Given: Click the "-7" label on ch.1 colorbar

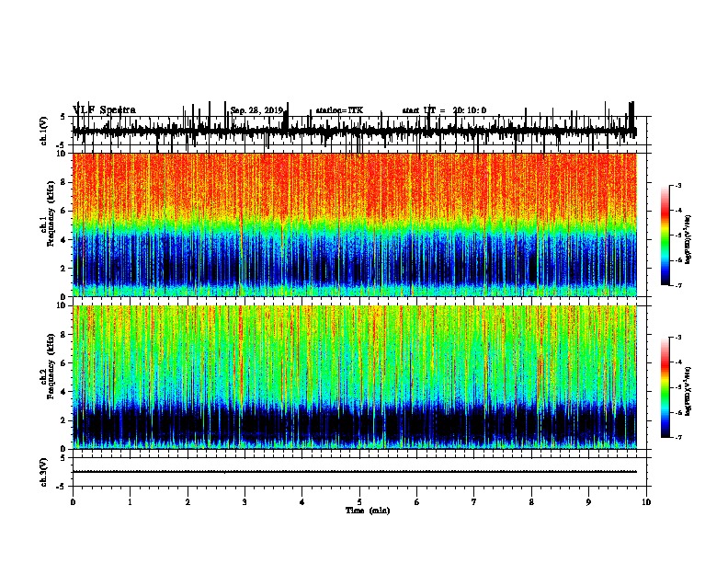Looking at the screenshot, I should pyautogui.click(x=677, y=285).
